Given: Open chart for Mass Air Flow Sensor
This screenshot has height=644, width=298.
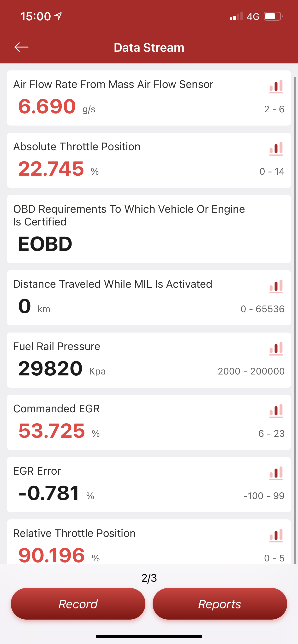Looking at the screenshot, I should coord(276,86).
